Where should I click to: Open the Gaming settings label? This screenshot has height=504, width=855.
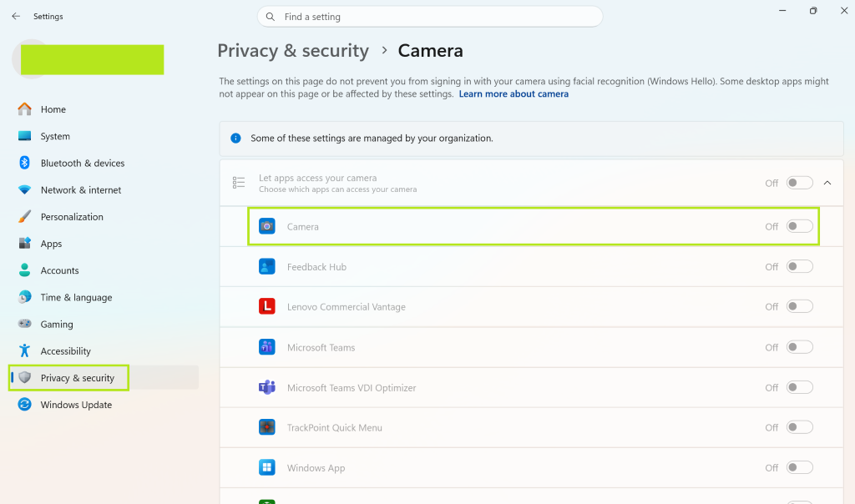coord(56,325)
